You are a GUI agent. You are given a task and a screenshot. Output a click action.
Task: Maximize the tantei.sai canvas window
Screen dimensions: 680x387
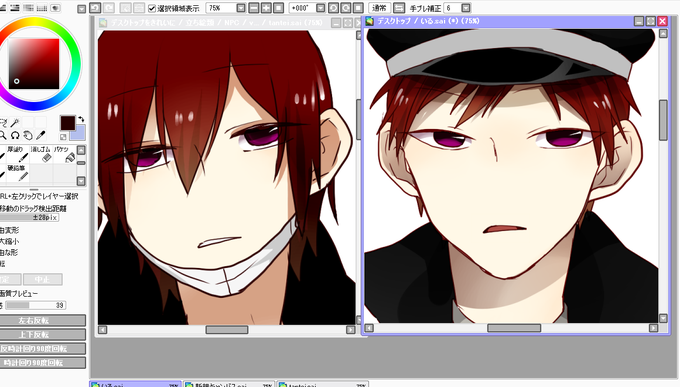tap(348, 23)
